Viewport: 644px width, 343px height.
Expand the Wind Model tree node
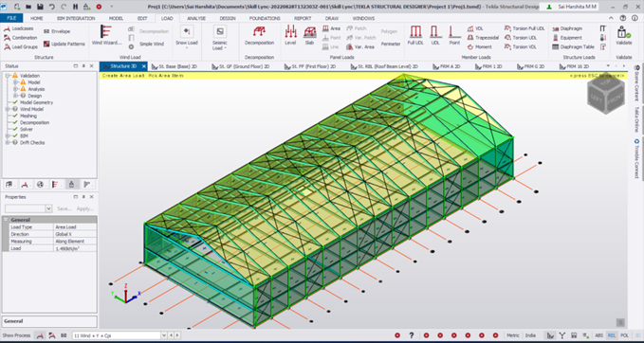click(x=8, y=109)
